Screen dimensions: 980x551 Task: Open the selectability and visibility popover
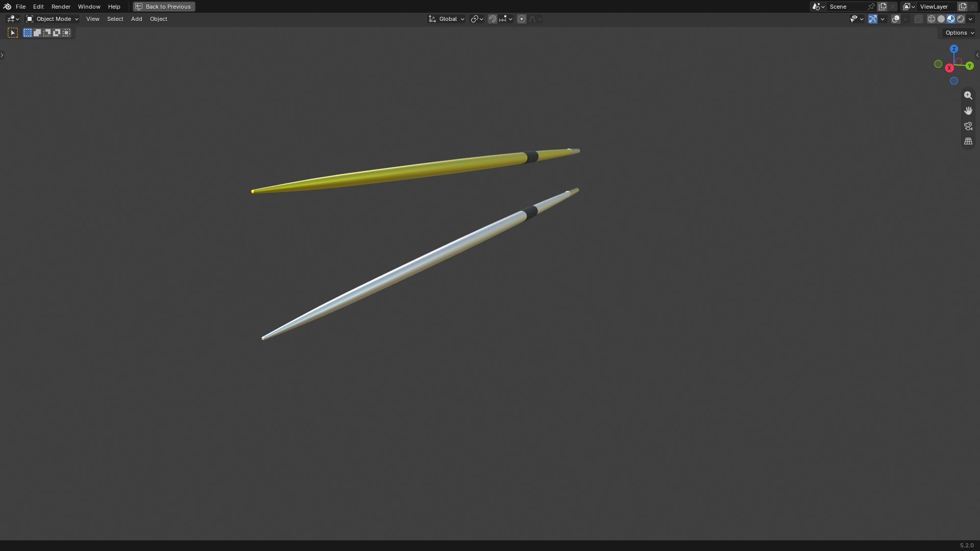tap(856, 19)
